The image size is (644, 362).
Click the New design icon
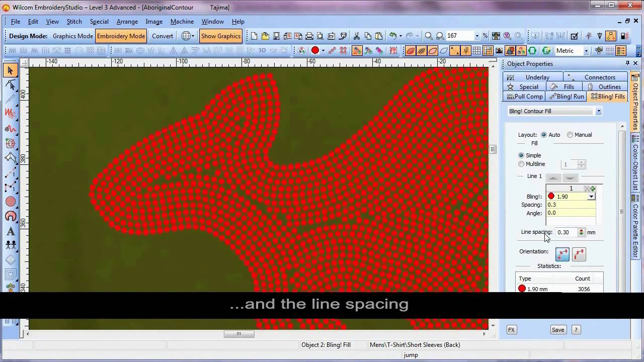254,36
